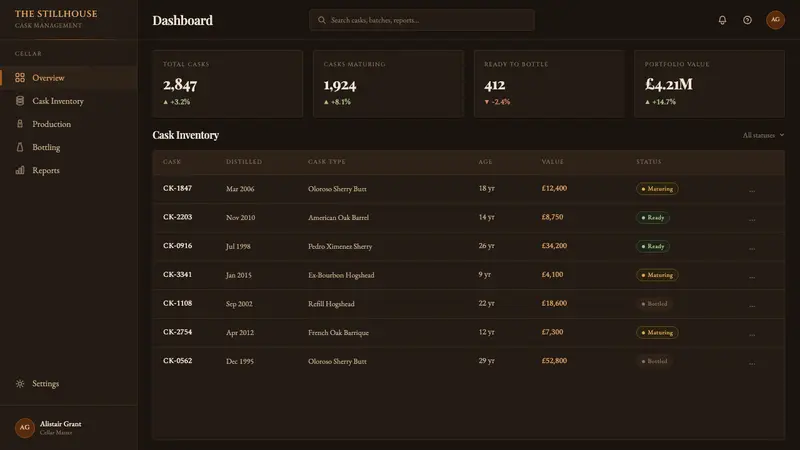Click the £12,400 value cell
800x450 pixels.
click(554, 188)
